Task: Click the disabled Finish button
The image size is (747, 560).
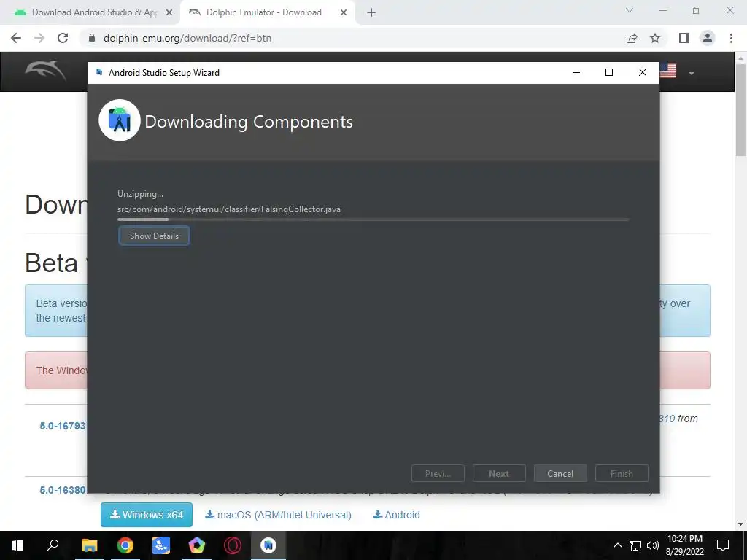Action: tap(622, 474)
